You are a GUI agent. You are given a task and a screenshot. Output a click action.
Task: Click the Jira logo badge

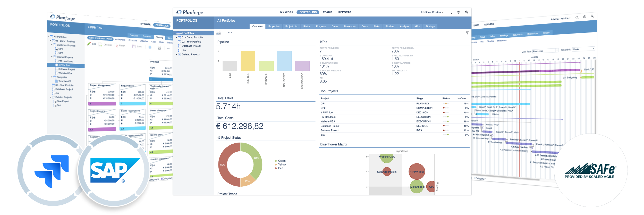coord(52,171)
